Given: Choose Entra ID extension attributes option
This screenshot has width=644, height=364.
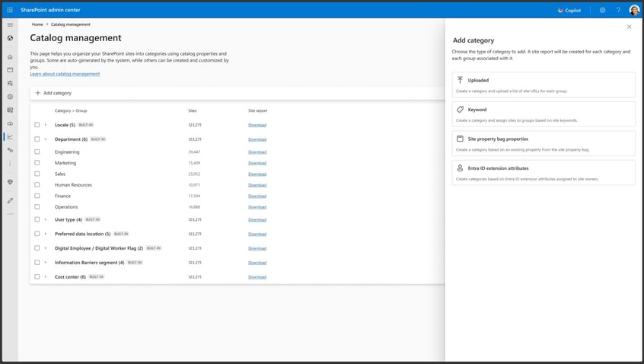Looking at the screenshot, I should pos(544,173).
